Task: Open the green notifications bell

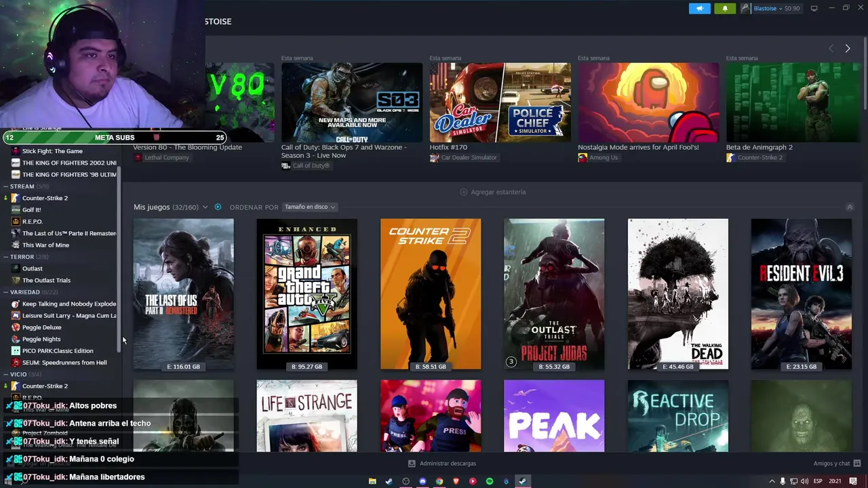Action: (725, 8)
